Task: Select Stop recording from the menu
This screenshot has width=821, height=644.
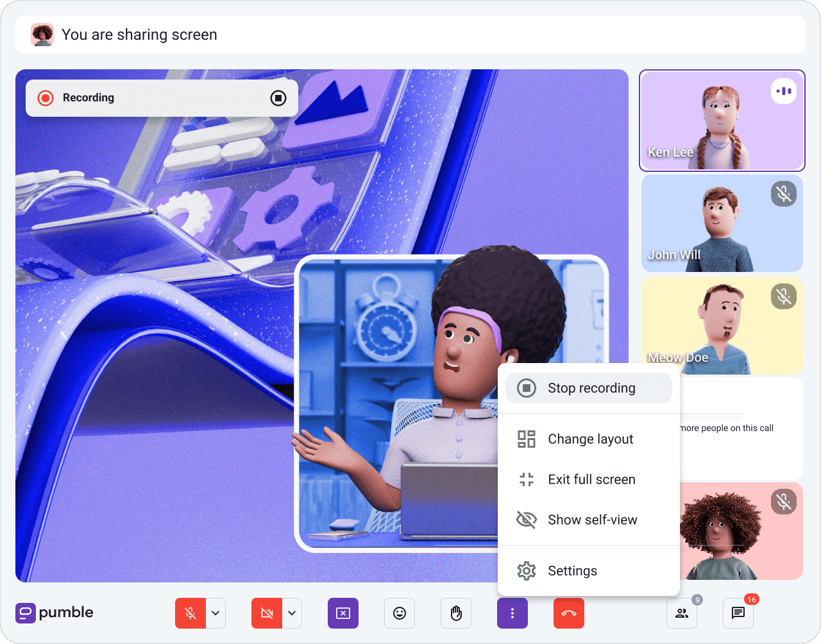Action: (589, 388)
